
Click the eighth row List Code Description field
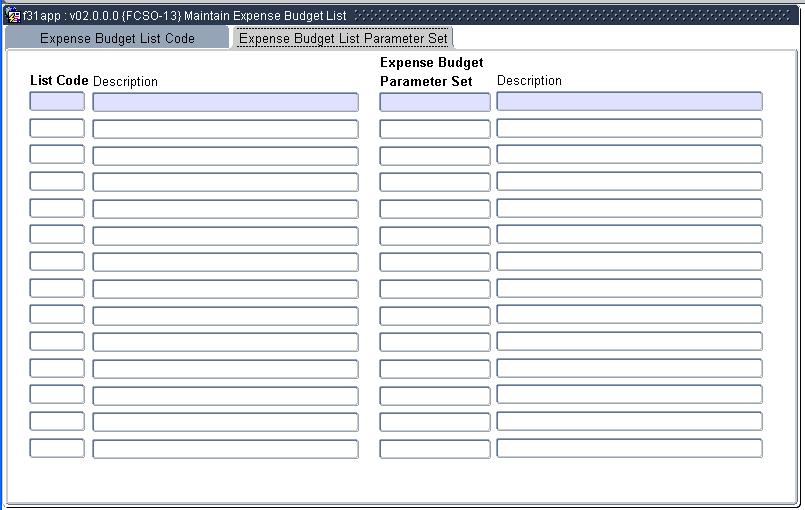pos(225,288)
